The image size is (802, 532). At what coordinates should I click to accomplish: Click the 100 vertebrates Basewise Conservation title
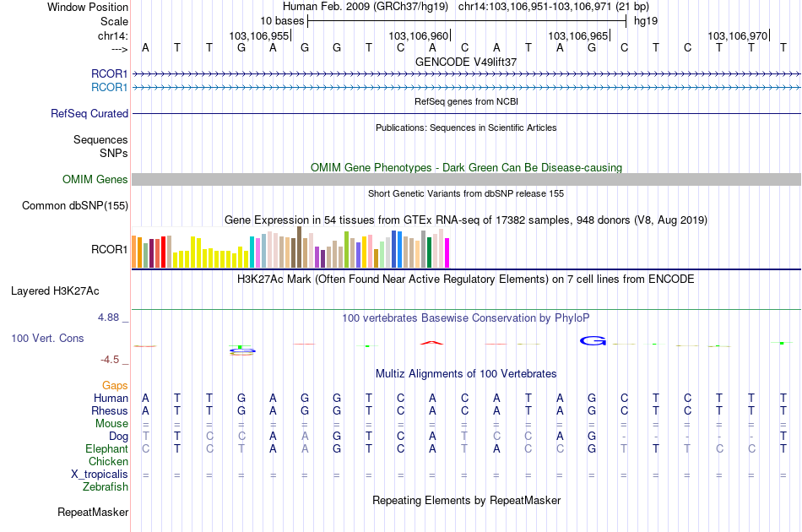tap(466, 318)
